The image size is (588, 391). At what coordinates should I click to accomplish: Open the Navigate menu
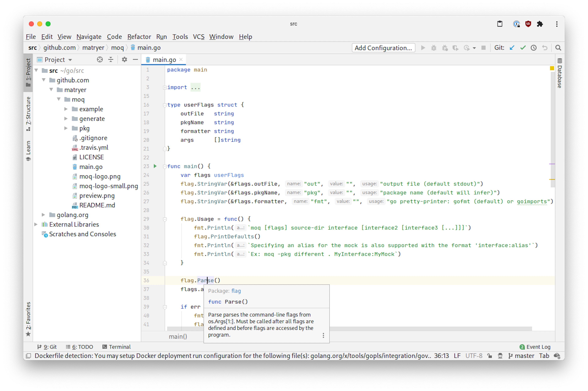click(x=89, y=37)
